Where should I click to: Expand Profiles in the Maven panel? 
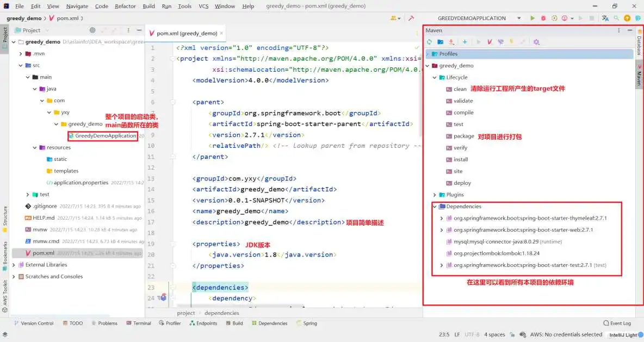[x=428, y=53]
